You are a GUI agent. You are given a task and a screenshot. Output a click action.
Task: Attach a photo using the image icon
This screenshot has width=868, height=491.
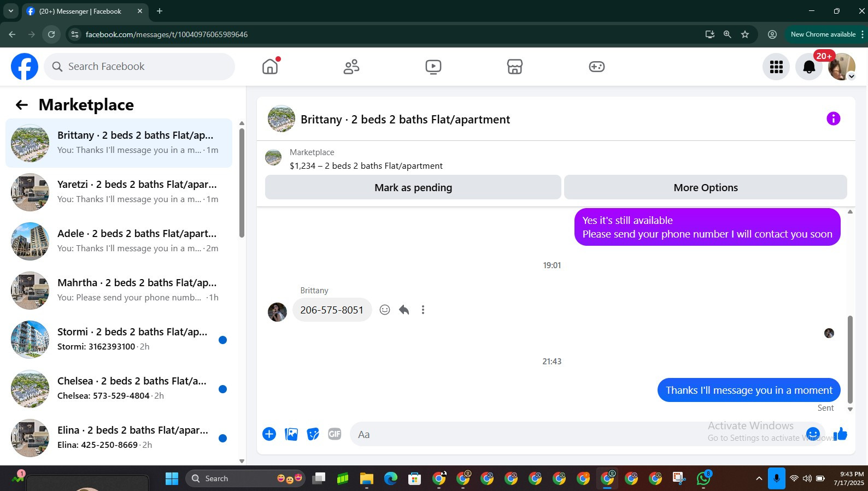click(x=291, y=434)
